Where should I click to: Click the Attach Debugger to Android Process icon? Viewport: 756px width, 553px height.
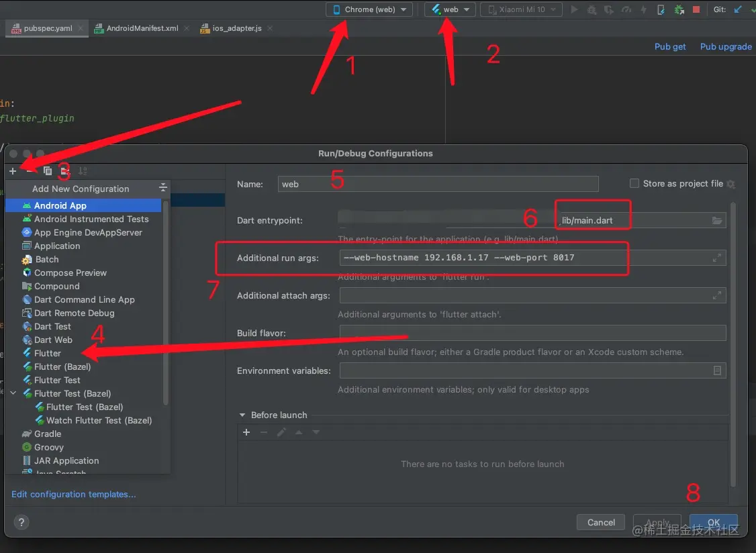click(x=679, y=9)
